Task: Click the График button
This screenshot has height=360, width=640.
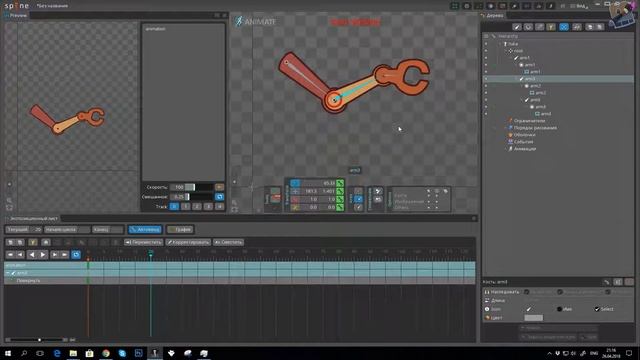Action: pyautogui.click(x=180, y=229)
